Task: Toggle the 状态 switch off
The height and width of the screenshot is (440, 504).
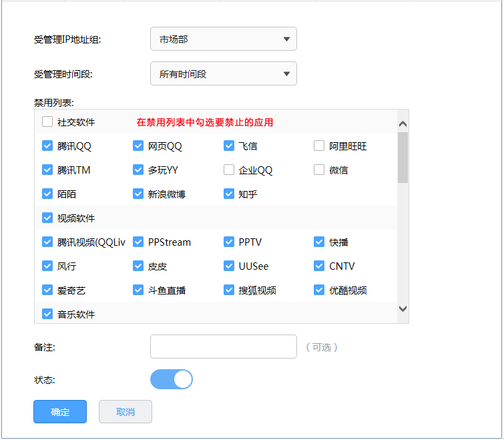Action: tap(172, 379)
